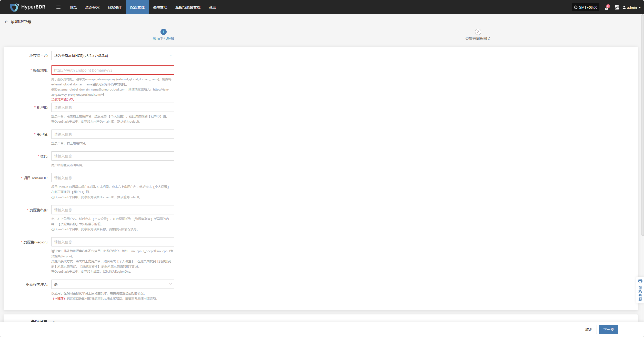The image size is (644, 337).
Task: Click the page vertical scrollbar
Action: pyautogui.click(x=642, y=126)
